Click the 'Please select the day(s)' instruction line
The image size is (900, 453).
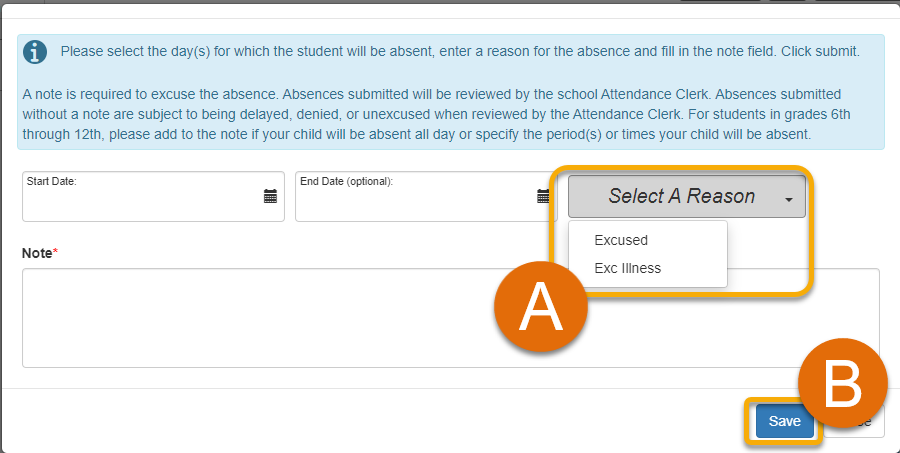point(460,52)
